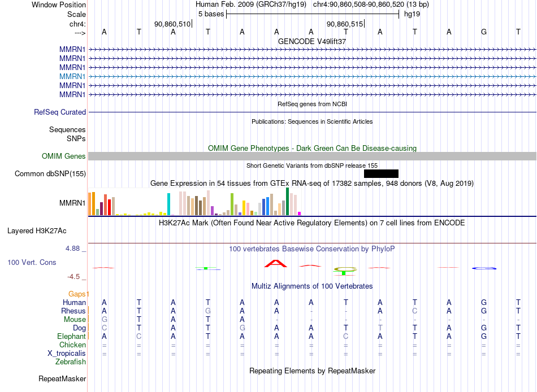The image size is (537, 392).
Task: Click the orange Gaps label in alignment track
Action: click(x=78, y=294)
